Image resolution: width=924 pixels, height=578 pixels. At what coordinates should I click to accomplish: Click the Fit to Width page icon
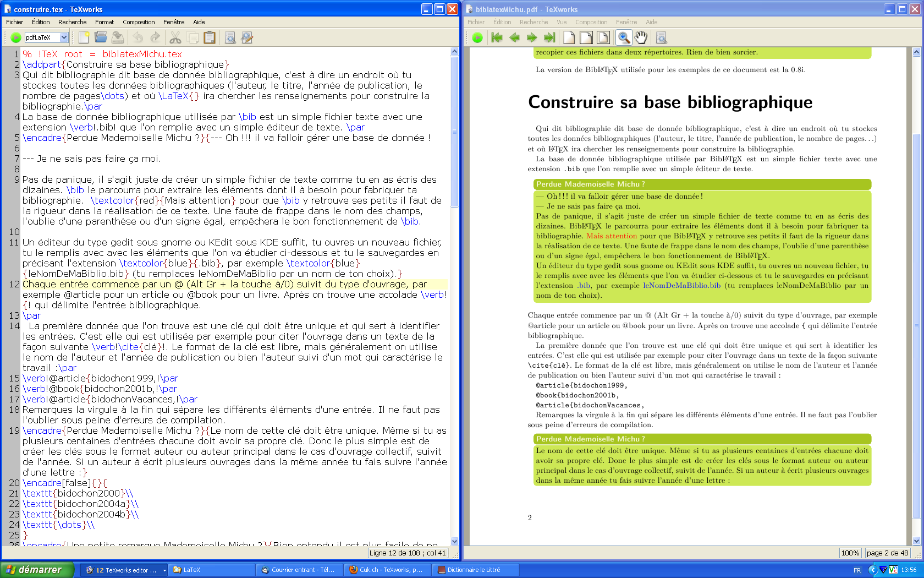pos(586,37)
